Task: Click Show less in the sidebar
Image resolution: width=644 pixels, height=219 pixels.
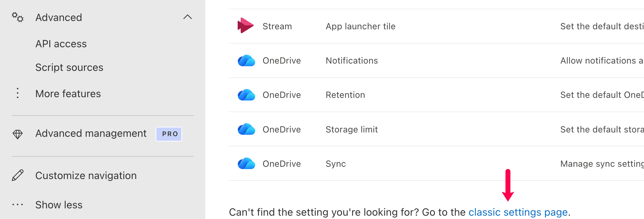Action: (59, 205)
